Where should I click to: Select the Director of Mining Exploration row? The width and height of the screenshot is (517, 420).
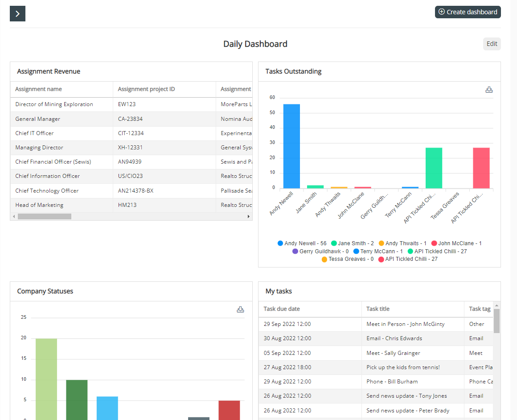click(x=131, y=104)
